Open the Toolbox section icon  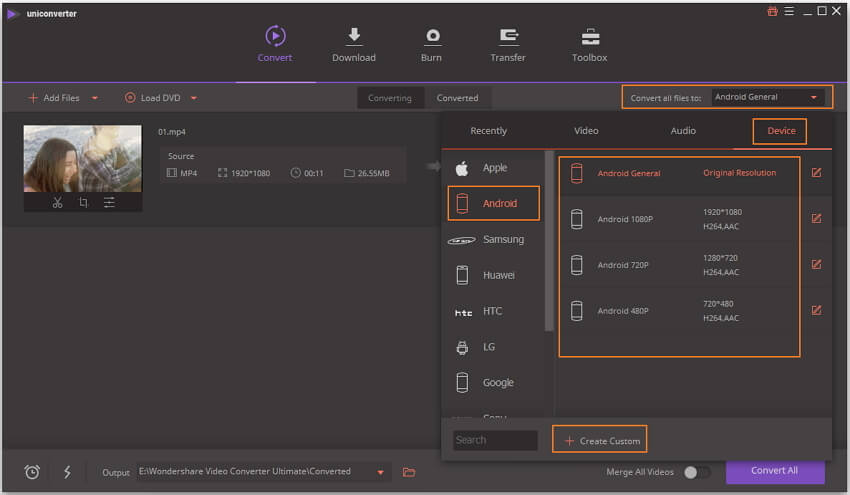[x=590, y=36]
